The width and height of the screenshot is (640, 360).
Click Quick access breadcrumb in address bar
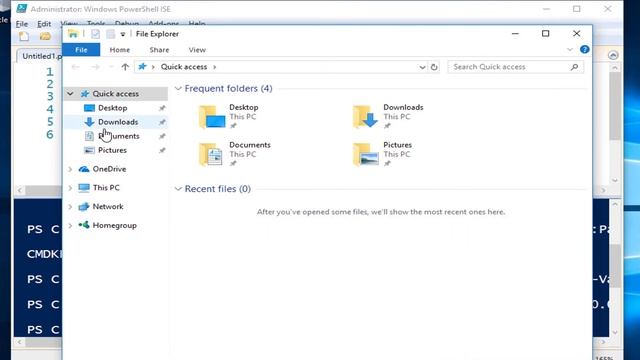click(184, 67)
